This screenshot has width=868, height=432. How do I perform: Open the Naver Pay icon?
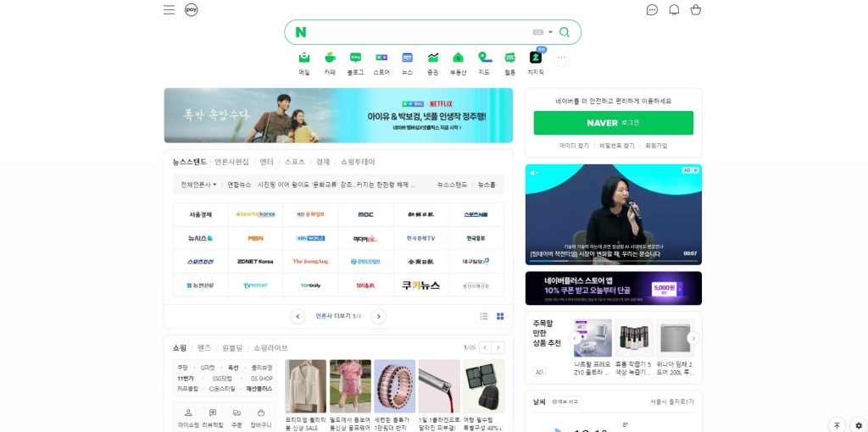point(192,9)
